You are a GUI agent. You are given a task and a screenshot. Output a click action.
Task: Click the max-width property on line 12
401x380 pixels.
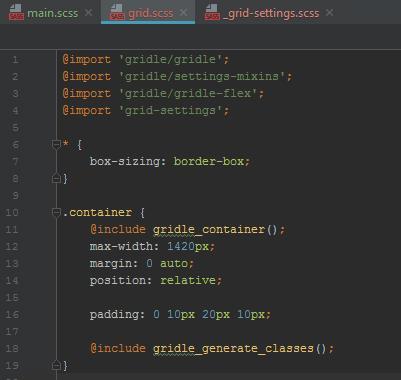click(x=121, y=247)
